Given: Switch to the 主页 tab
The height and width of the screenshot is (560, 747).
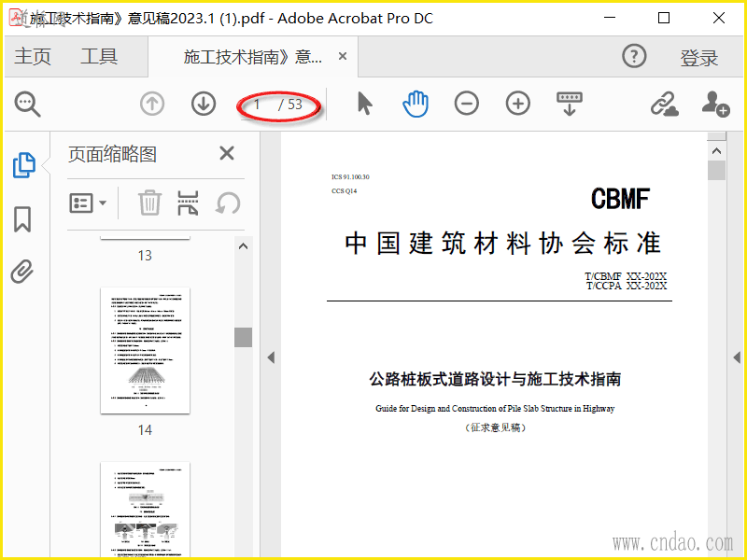Looking at the screenshot, I should [x=33, y=56].
